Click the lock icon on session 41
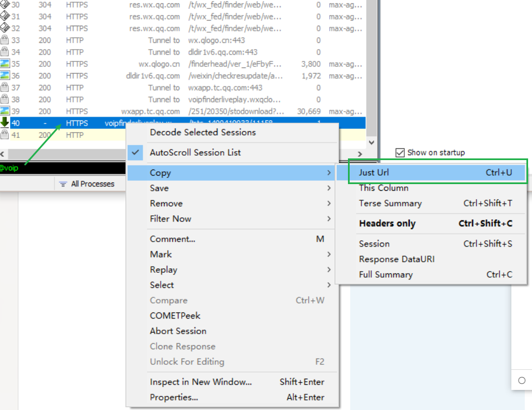 click(5, 135)
